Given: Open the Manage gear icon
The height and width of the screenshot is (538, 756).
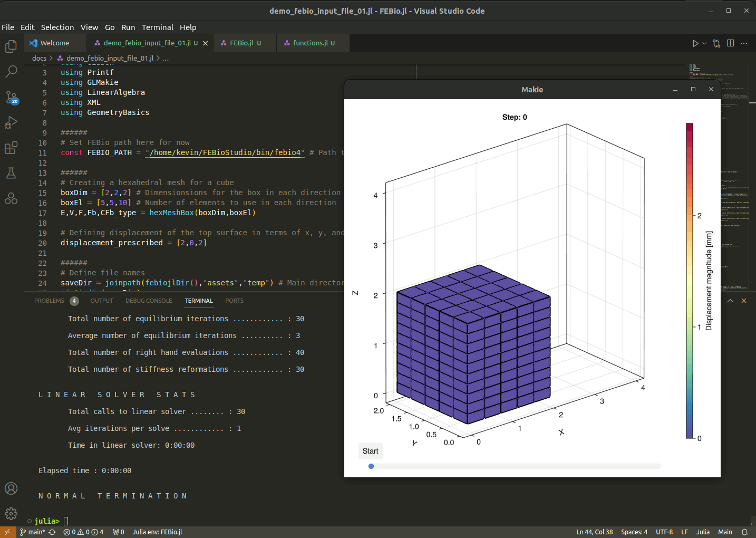Looking at the screenshot, I should point(11,514).
